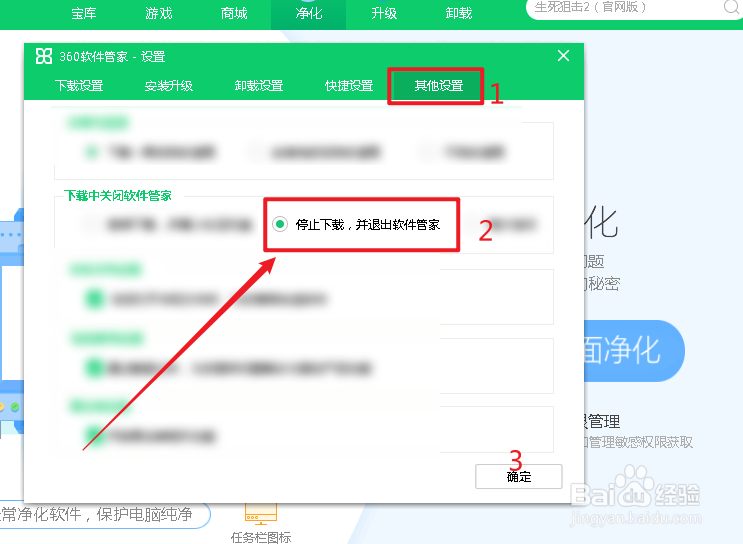This screenshot has width=743, height=544.
Task: Click the 任务栏图标 icon at the bottom
Action: 261,516
